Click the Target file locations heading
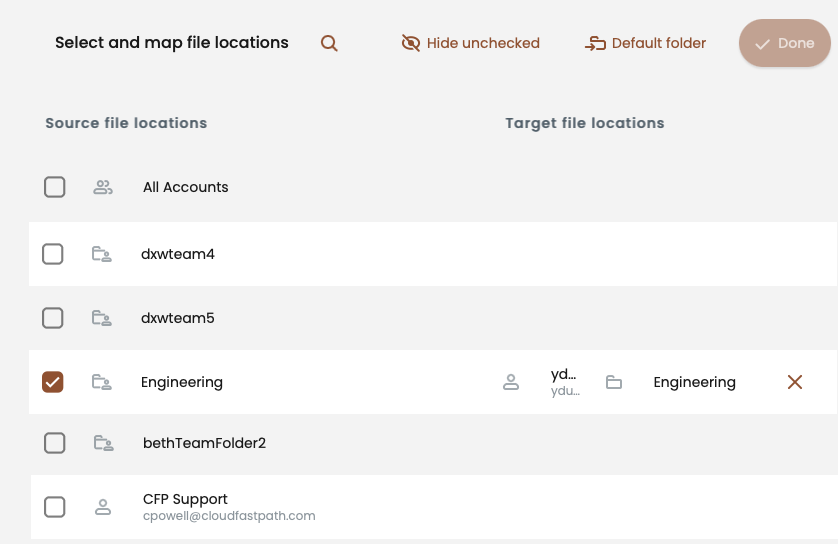 585,123
